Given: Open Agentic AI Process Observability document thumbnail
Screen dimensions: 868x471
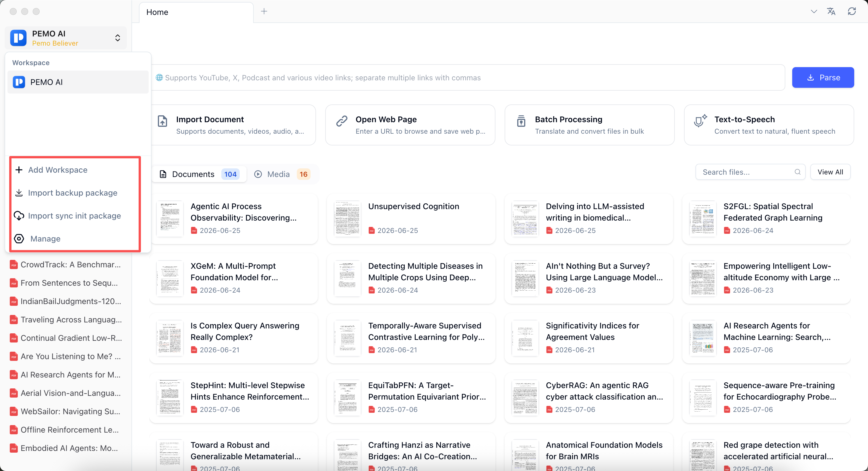Looking at the screenshot, I should pyautogui.click(x=170, y=219).
